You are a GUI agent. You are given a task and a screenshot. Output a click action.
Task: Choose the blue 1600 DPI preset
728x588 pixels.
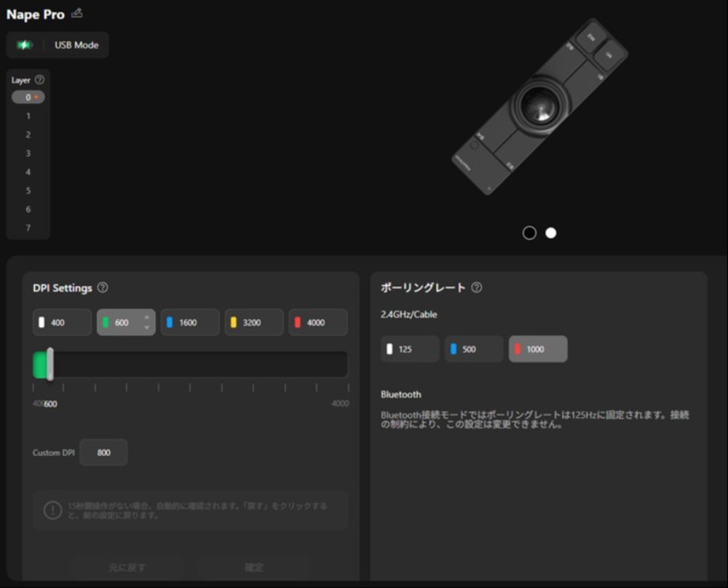tap(190, 322)
